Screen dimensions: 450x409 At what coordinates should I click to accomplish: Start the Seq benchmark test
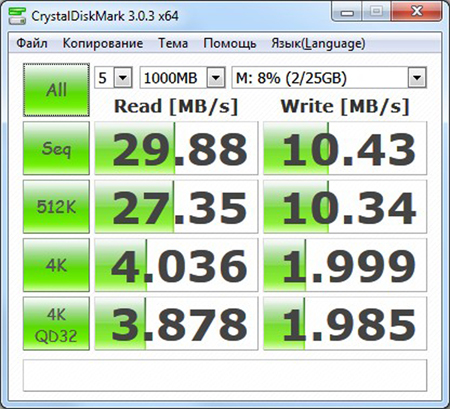click(x=56, y=148)
